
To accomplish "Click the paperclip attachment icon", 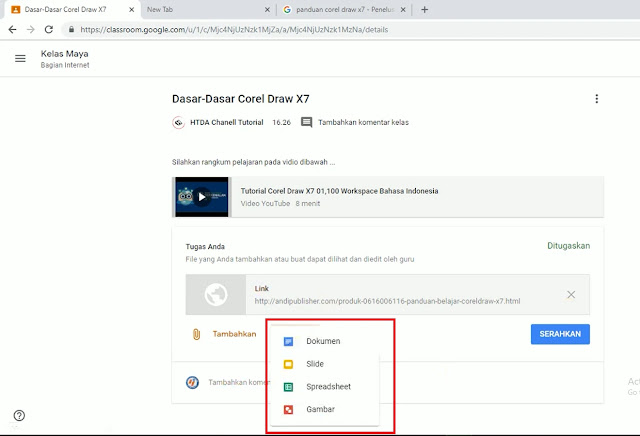I will click(x=196, y=334).
